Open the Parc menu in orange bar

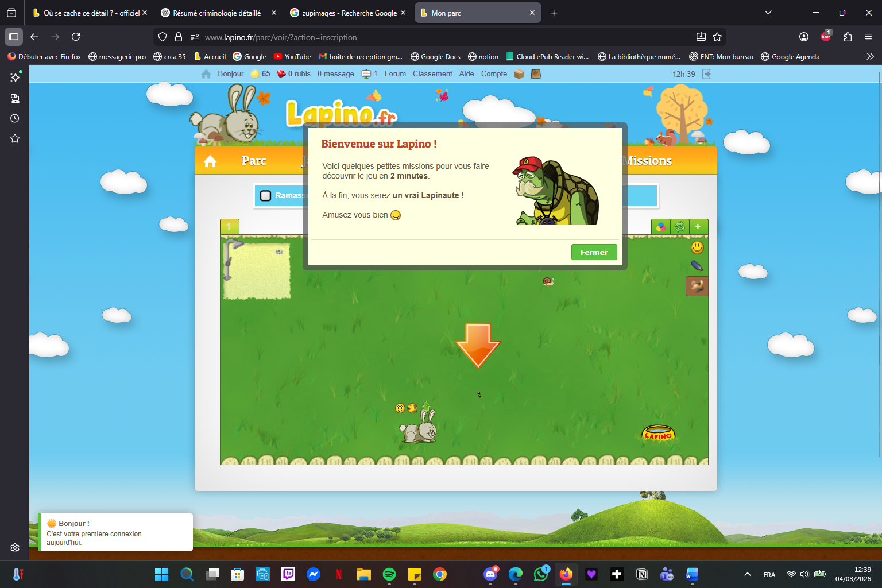coord(254,161)
